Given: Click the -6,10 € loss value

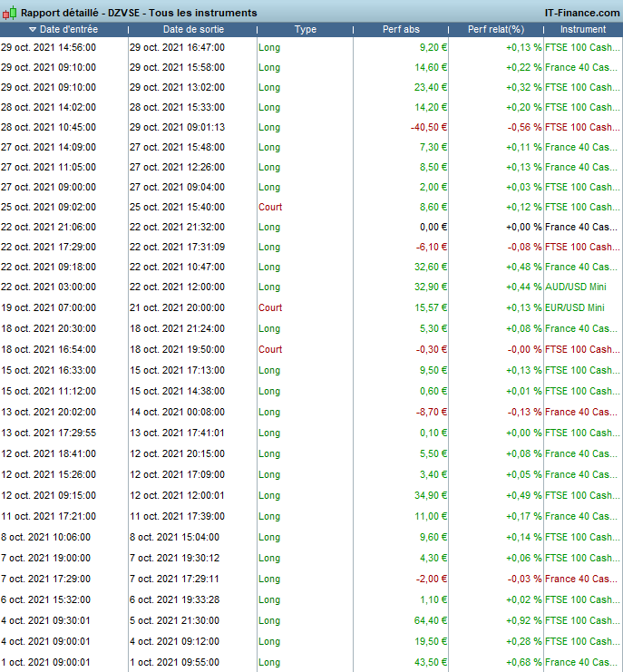Looking at the screenshot, I should click(x=432, y=247).
